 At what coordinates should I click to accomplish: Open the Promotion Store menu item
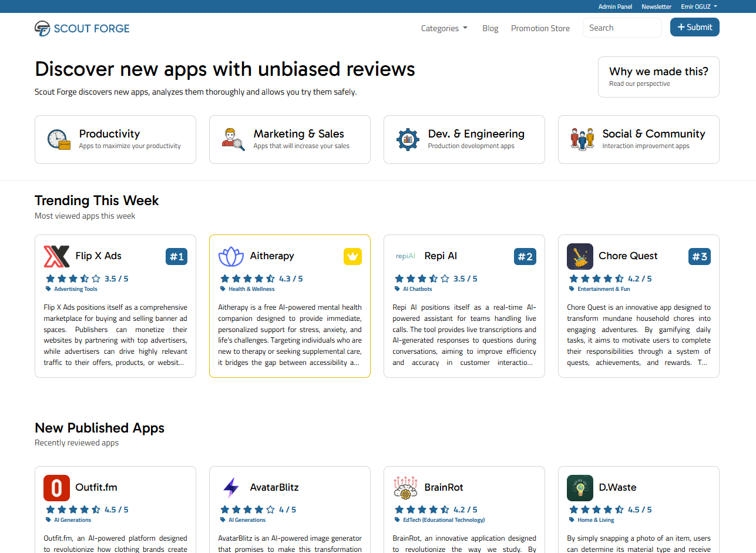tap(540, 28)
